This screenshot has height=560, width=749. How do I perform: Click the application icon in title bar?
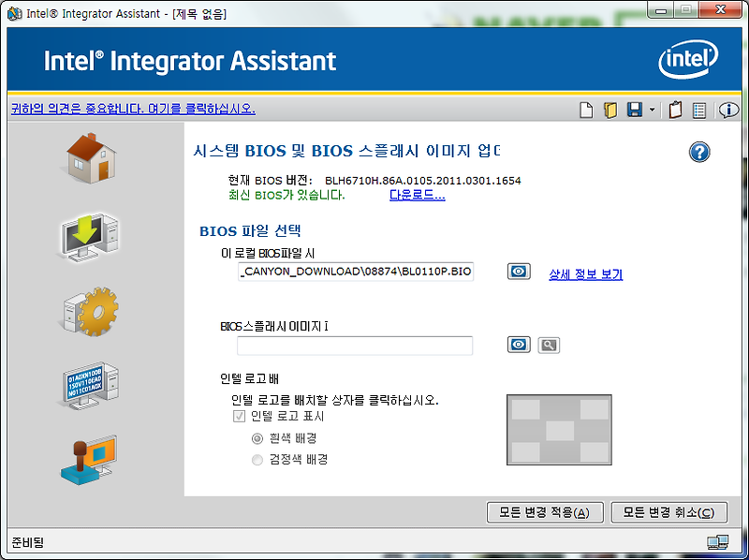15,13
